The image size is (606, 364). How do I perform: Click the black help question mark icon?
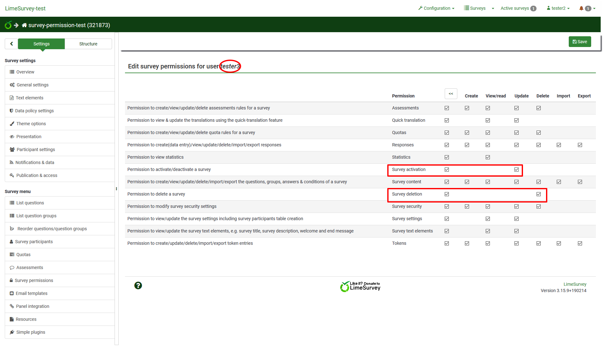(138, 286)
